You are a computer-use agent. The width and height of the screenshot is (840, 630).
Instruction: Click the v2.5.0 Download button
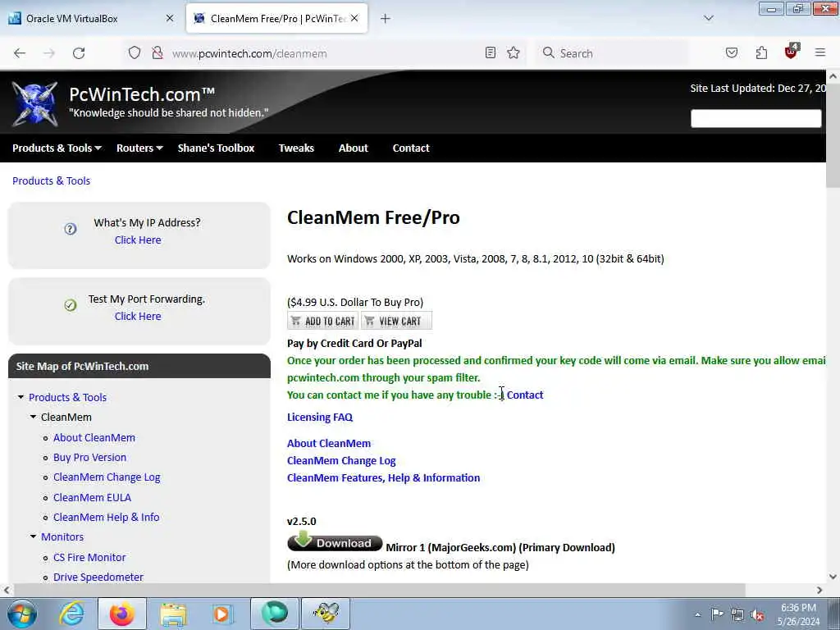(x=335, y=541)
